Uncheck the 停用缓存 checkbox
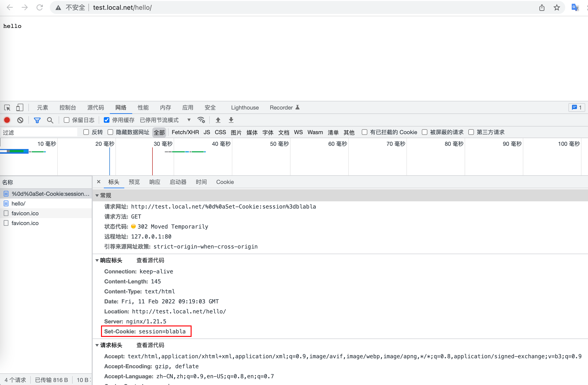Screen dimensions: 588x385 [x=106, y=120]
